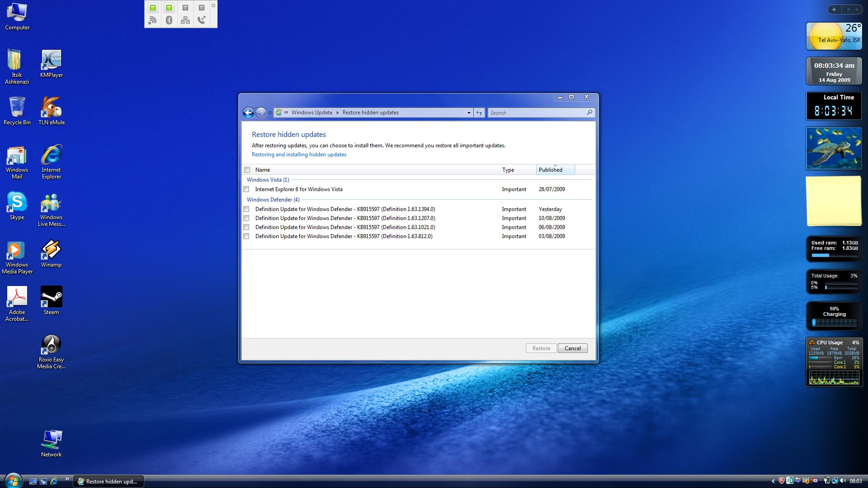Open the Recycle Bin
Image resolution: width=868 pixels, height=488 pixels.
17,111
